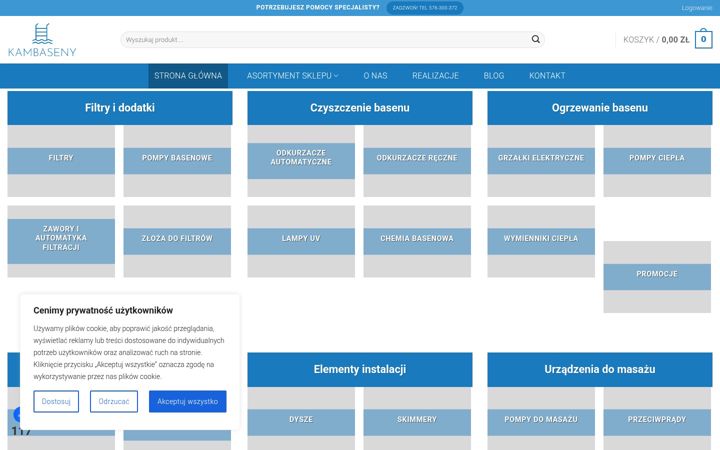The image size is (720, 450).
Task: Open Czyszczenie basenu category header
Action: click(x=360, y=108)
